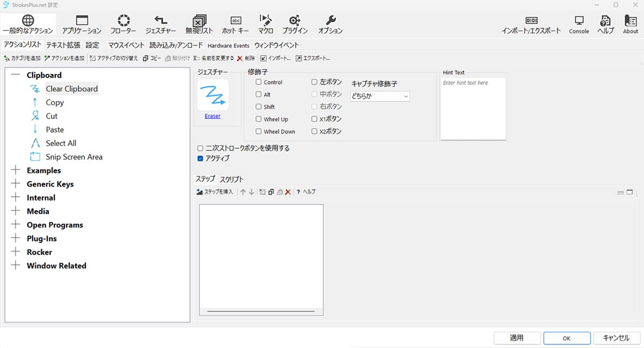Toggle the 左ボタン checkbox

coord(314,82)
